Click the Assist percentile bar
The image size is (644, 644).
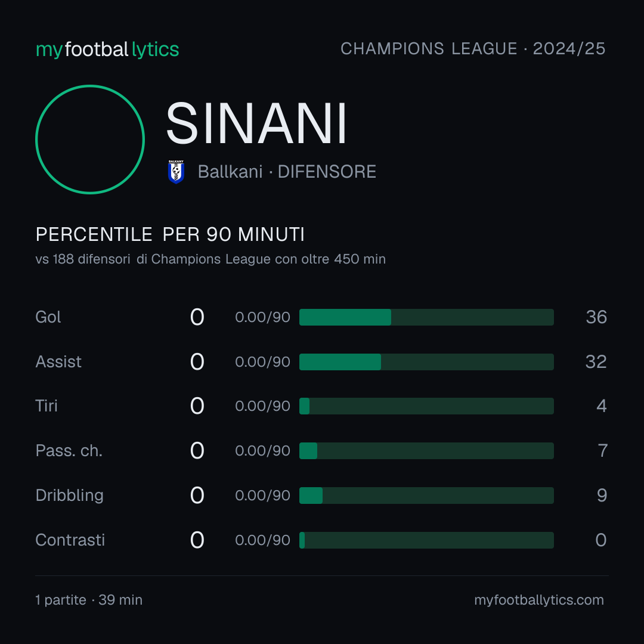(426, 362)
